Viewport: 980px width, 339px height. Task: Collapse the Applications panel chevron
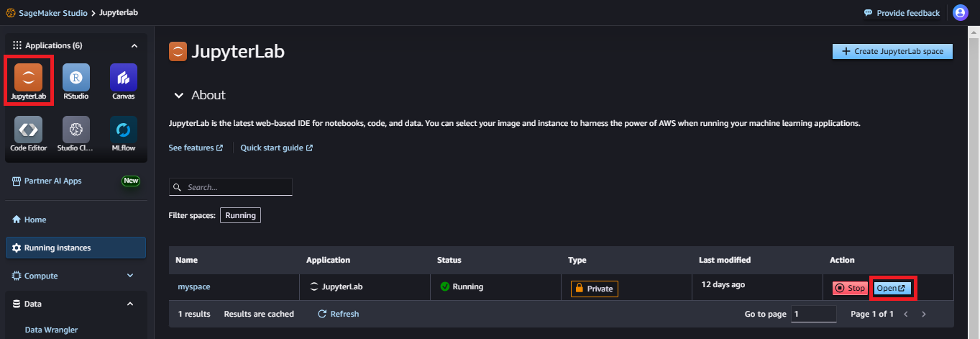(134, 45)
